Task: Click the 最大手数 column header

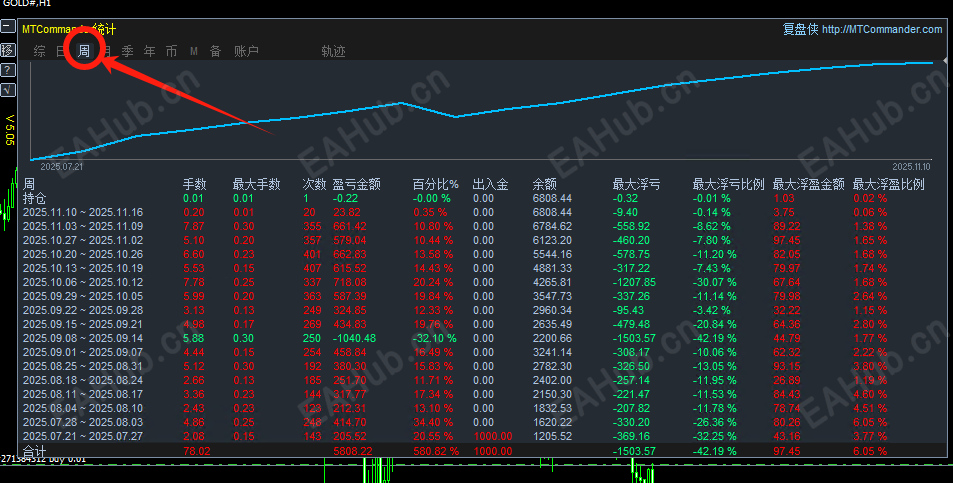Action: point(256,184)
